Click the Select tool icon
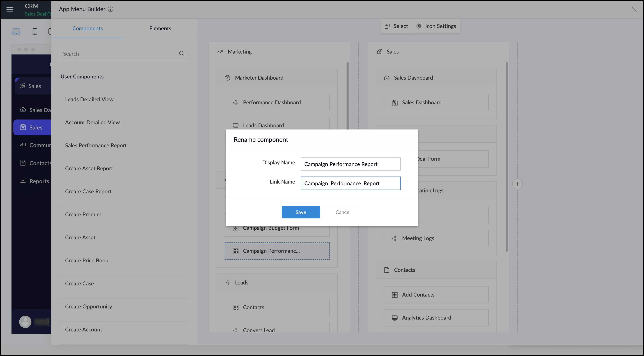The image size is (644, 356). 387,26
